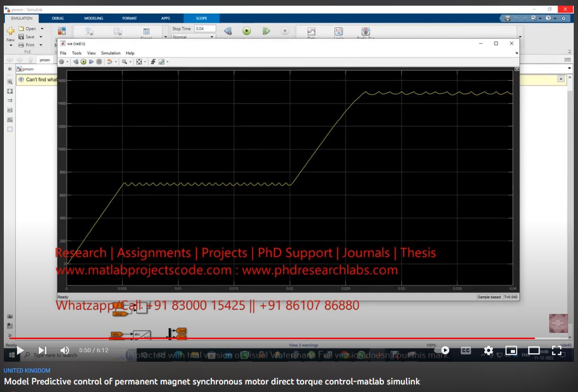Screen dimensions: 578x392
Task: Click the Print button in the File section
Action: pos(30,45)
